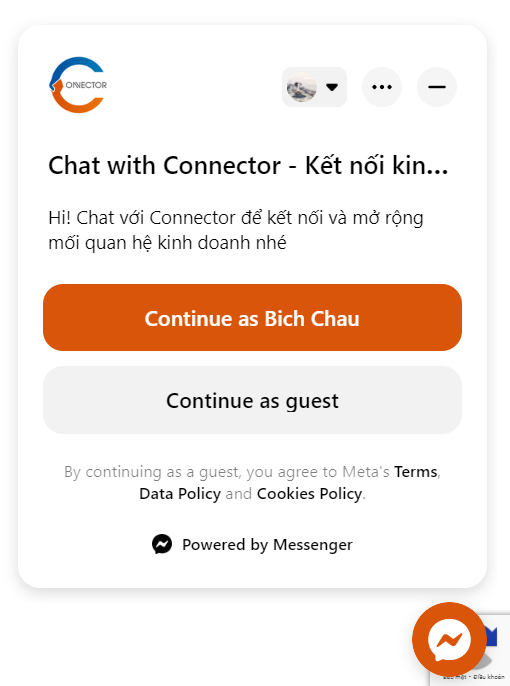Open the three-dot more options menu
Screen dimensions: 510x686
tap(382, 87)
